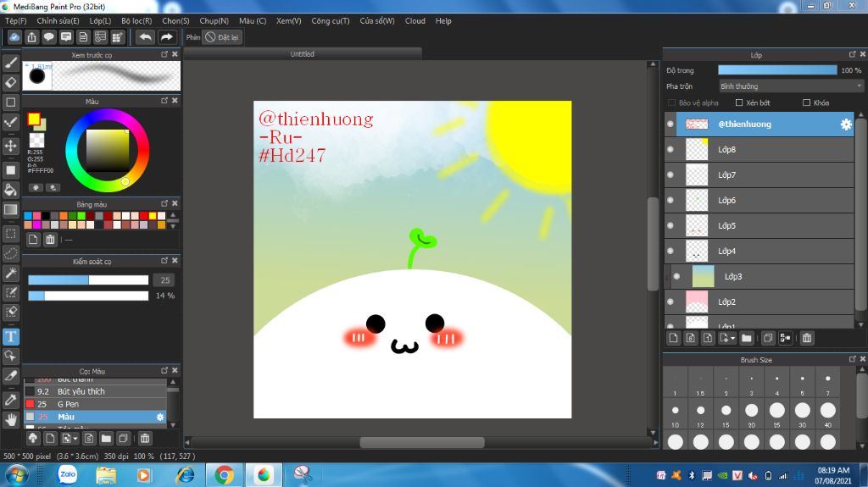Toggle visibility of Lớp5
The width and height of the screenshot is (868, 487).
(x=670, y=226)
